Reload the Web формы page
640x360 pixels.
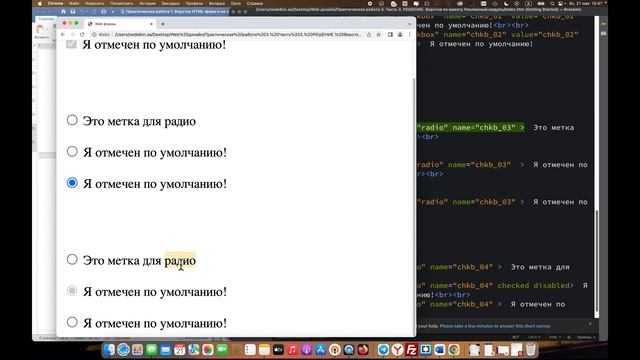pos(82,35)
